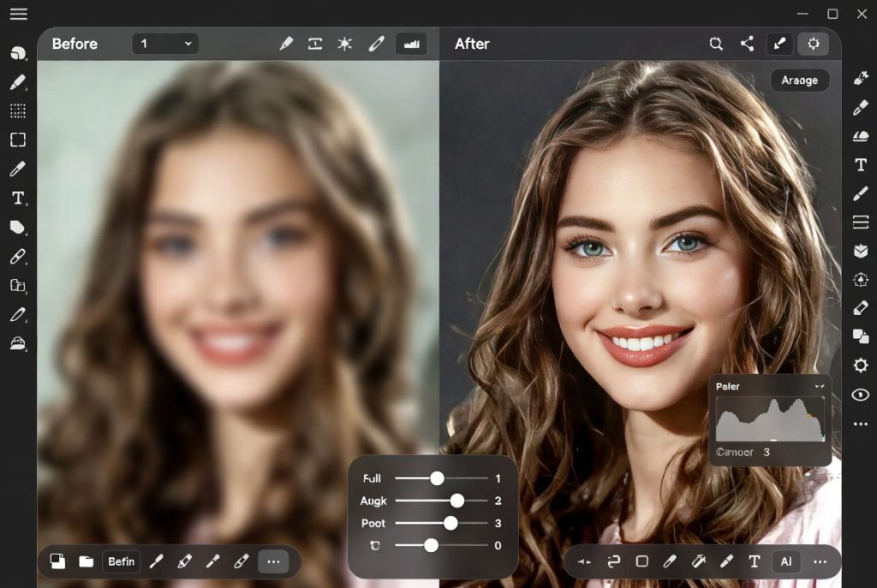Click the layers squares icon in bottom-left toolbar

pyautogui.click(x=57, y=561)
